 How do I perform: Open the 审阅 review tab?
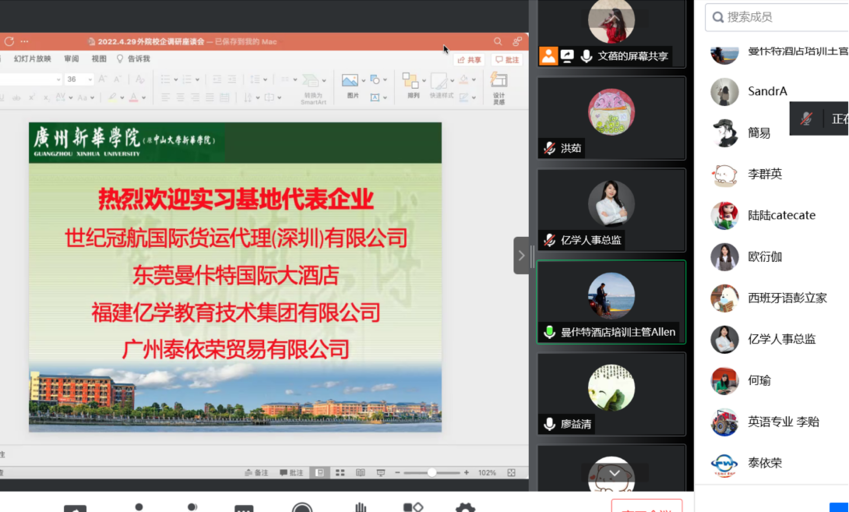pos(71,60)
